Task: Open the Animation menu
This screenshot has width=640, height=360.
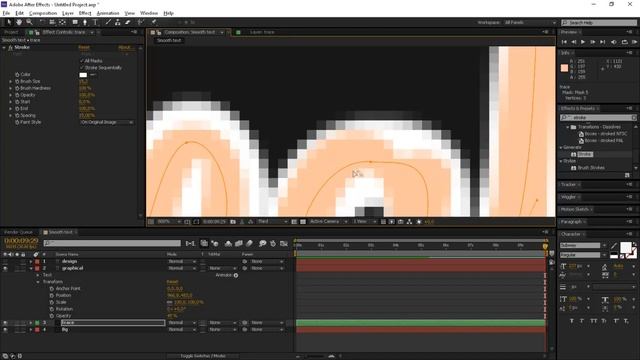Action: 108,13
